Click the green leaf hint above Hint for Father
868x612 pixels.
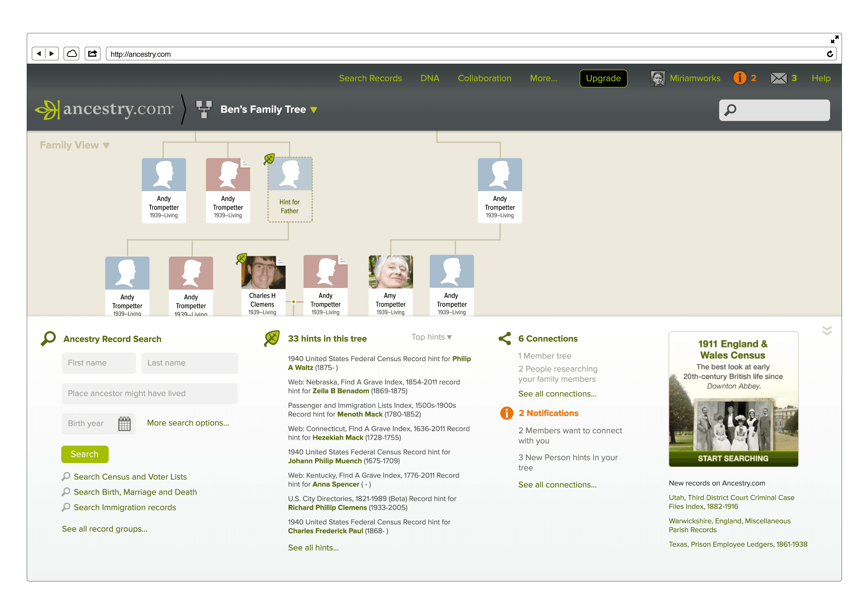(269, 158)
